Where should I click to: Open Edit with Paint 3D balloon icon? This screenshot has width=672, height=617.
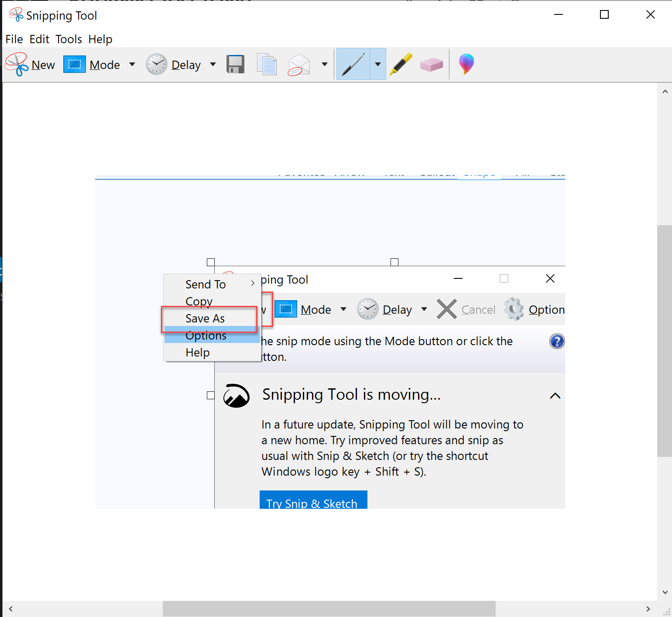click(466, 64)
